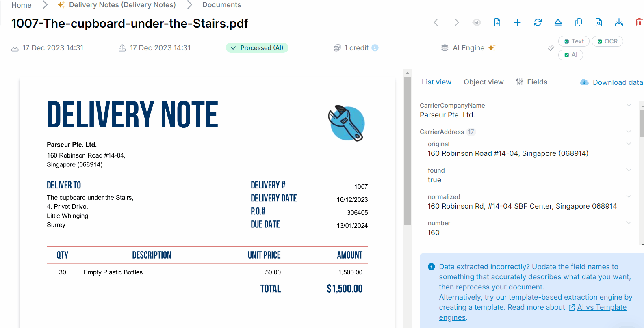Delete the document via the red trash icon

pyautogui.click(x=639, y=22)
